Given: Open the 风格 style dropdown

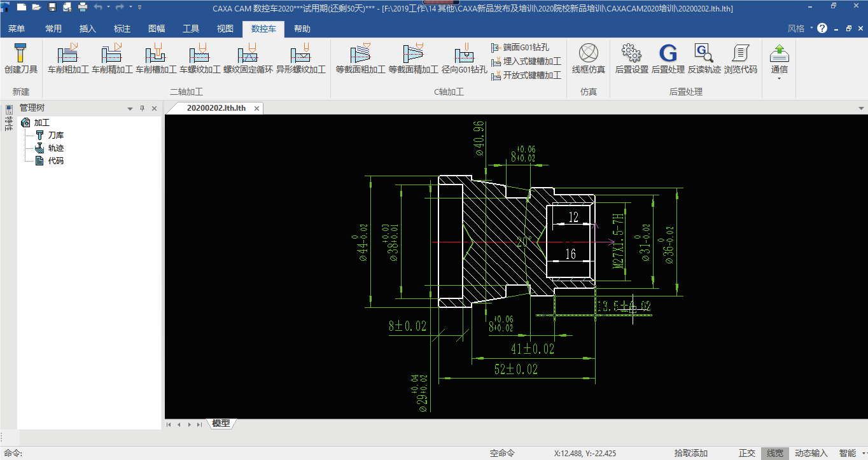Looking at the screenshot, I should point(801,29).
